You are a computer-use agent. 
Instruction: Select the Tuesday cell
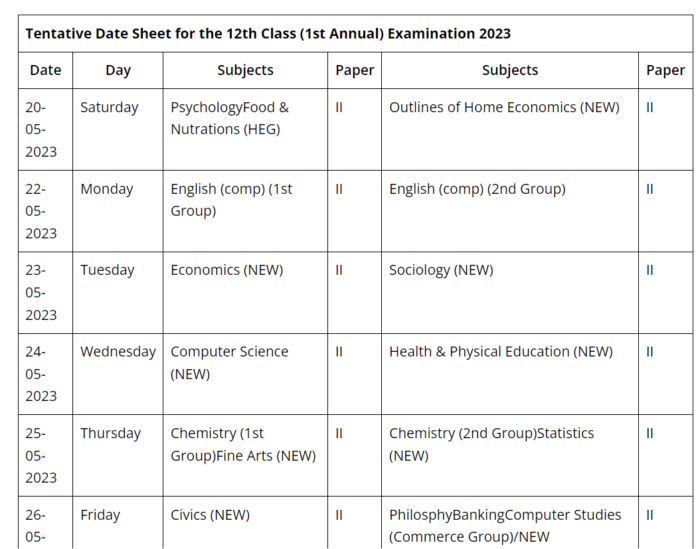pyautogui.click(x=107, y=270)
